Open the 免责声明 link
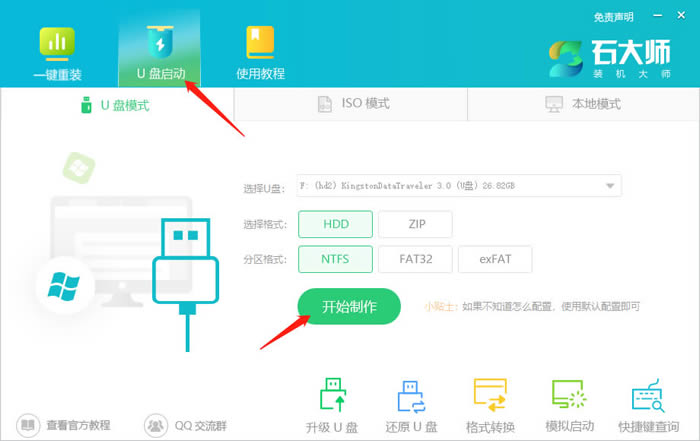The height and width of the screenshot is (441, 700). tap(613, 17)
